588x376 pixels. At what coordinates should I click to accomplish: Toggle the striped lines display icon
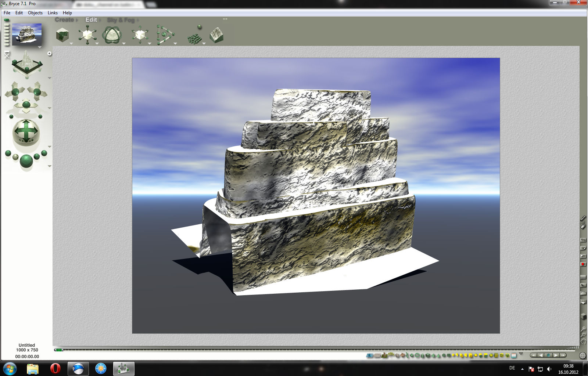[x=583, y=277]
